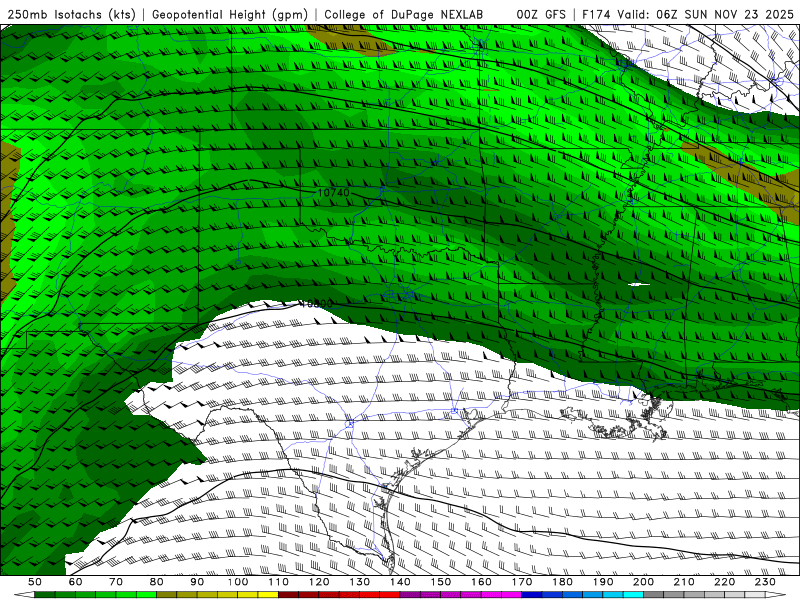Click the 120 label on color scale
The height and width of the screenshot is (600, 800).
point(319,582)
